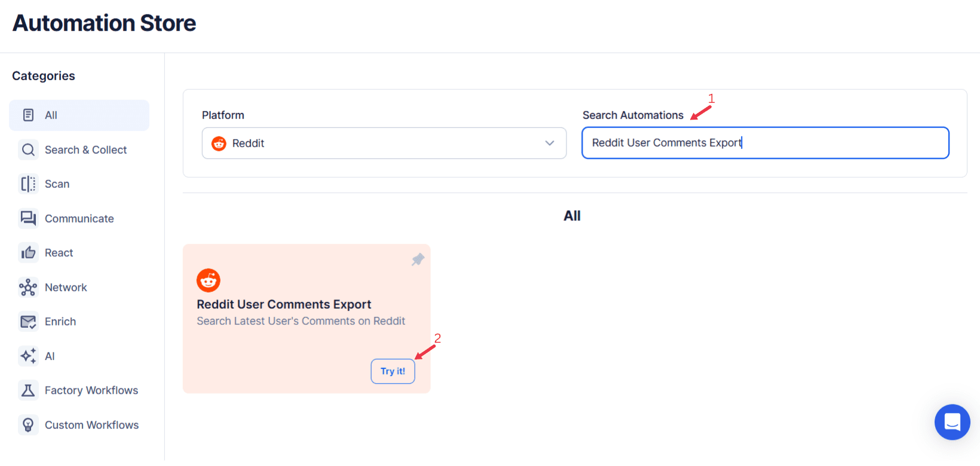Click the Enrich envelope icon
Viewport: 980px width, 466px height.
coord(28,321)
